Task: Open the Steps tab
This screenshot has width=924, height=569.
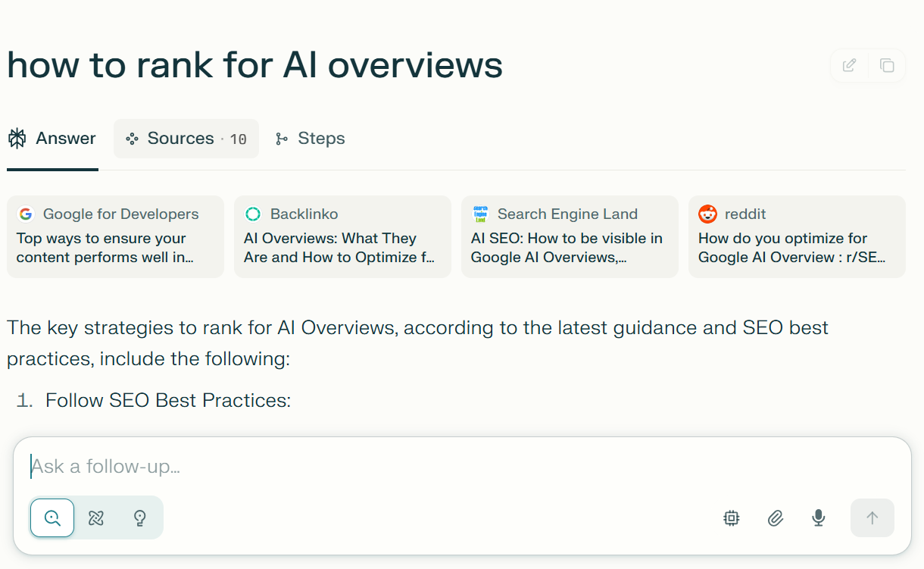Action: click(x=310, y=139)
